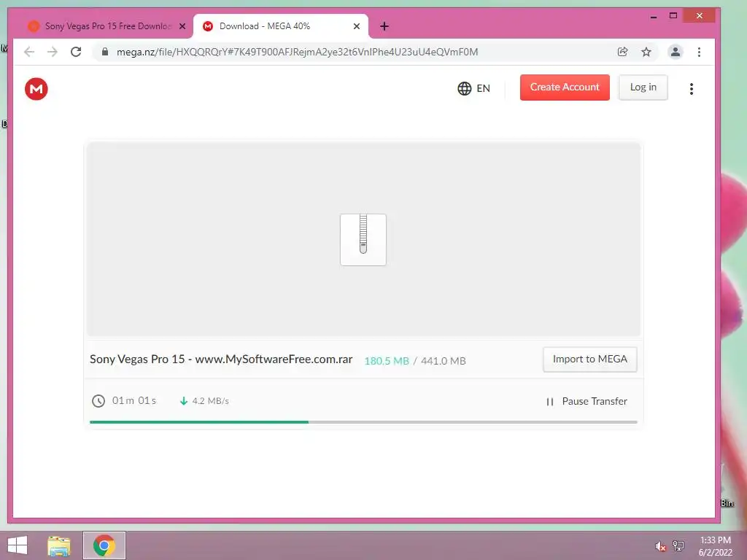Screen dimensions: 747x560
Task: Click the MEGA logo icon
Action: 36,88
